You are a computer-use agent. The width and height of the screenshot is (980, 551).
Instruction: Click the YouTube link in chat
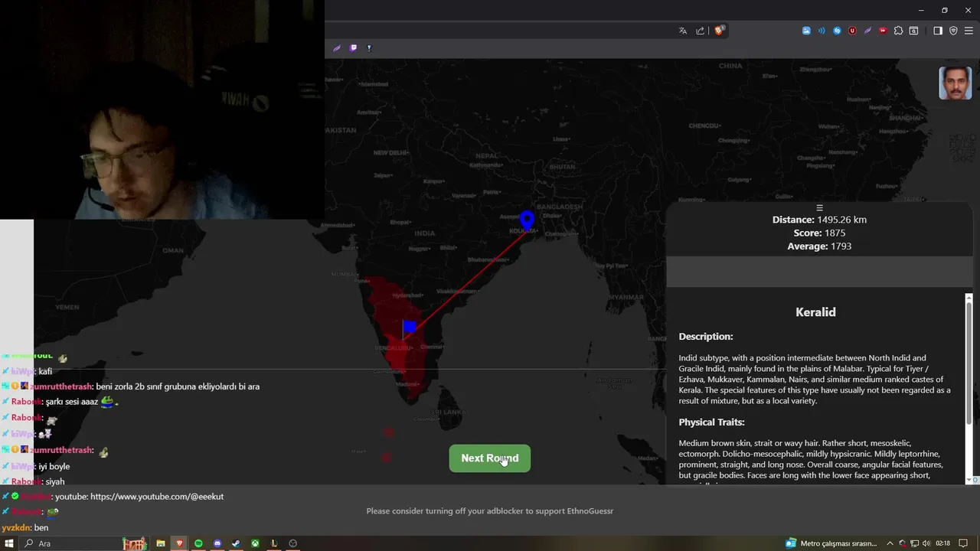(x=157, y=497)
